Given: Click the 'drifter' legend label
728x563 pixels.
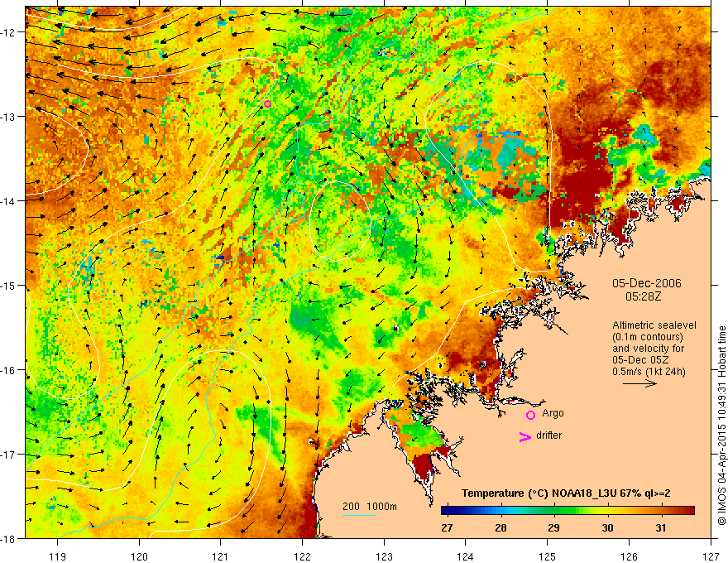Looking at the screenshot, I should [548, 435].
